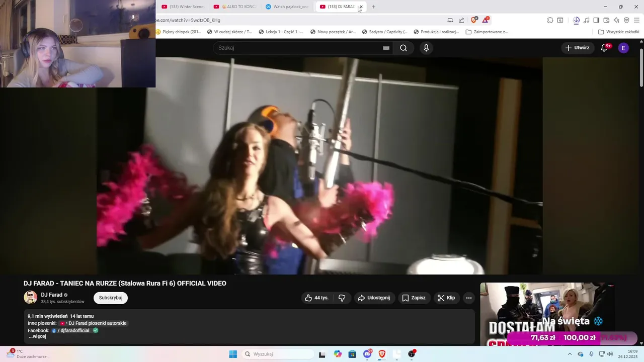The image size is (644, 362).
Task: Click the dislike thumbs-down button
Action: (x=342, y=298)
